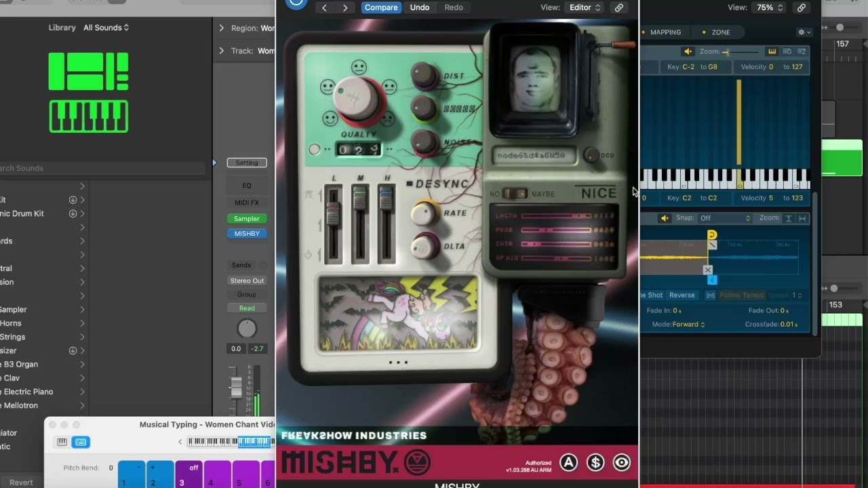Viewport: 868px width, 488px height.
Task: Adjust the mapping Zoom slider
Action: tap(741, 52)
